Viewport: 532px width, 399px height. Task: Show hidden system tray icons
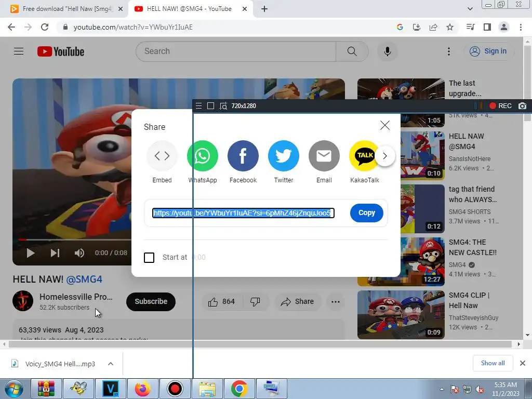442,389
